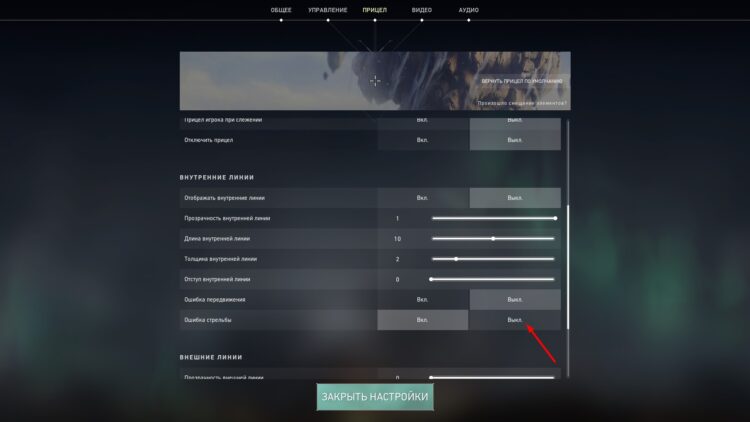Enable Ошибка передвижения with Вкл.
The width and height of the screenshot is (750, 422).
point(422,300)
